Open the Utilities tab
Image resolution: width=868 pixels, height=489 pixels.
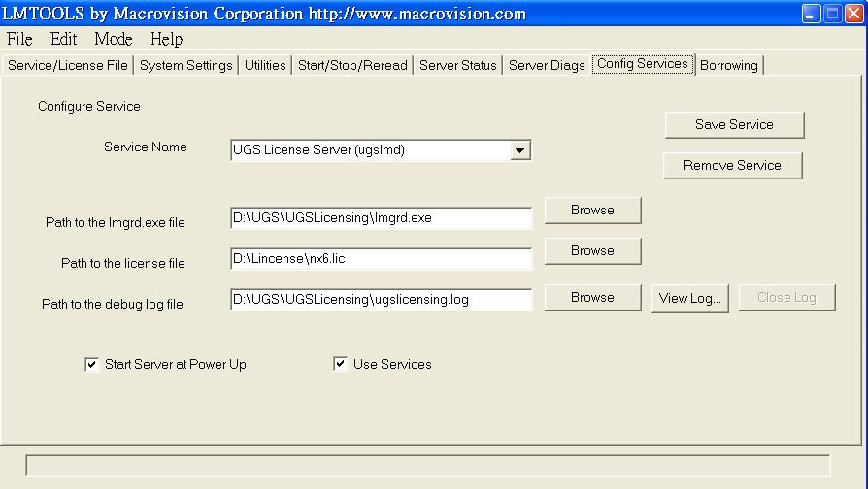tap(265, 65)
